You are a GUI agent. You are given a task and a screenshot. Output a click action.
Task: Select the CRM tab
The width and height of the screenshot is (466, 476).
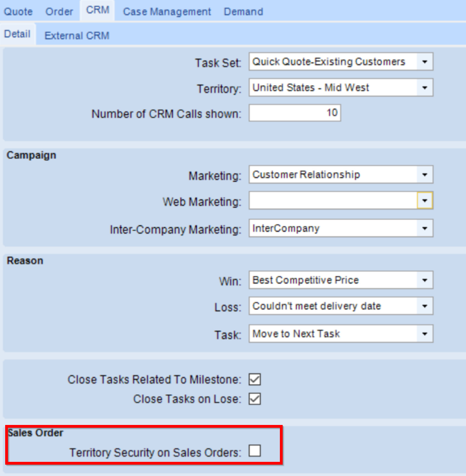98,10
